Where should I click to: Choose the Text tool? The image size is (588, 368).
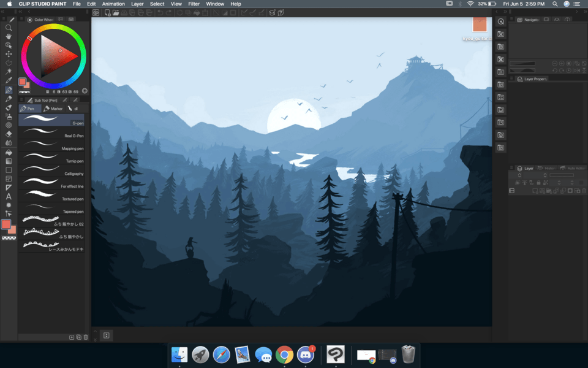pos(9,196)
